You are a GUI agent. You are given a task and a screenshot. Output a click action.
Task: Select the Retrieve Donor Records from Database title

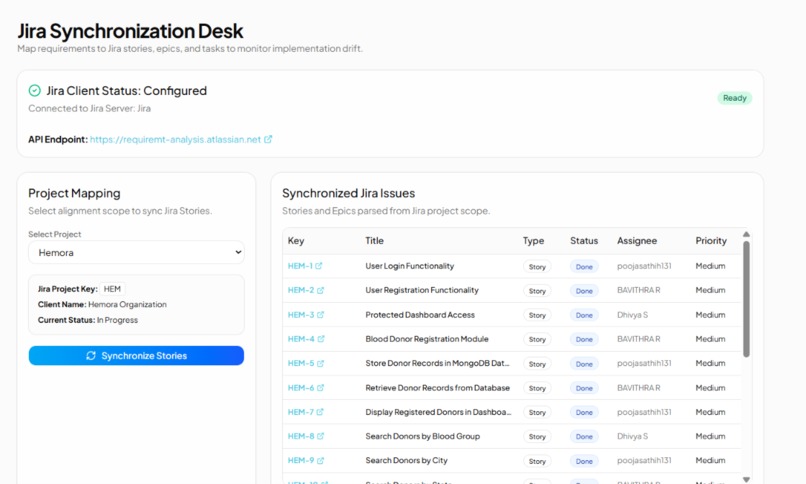pyautogui.click(x=437, y=387)
